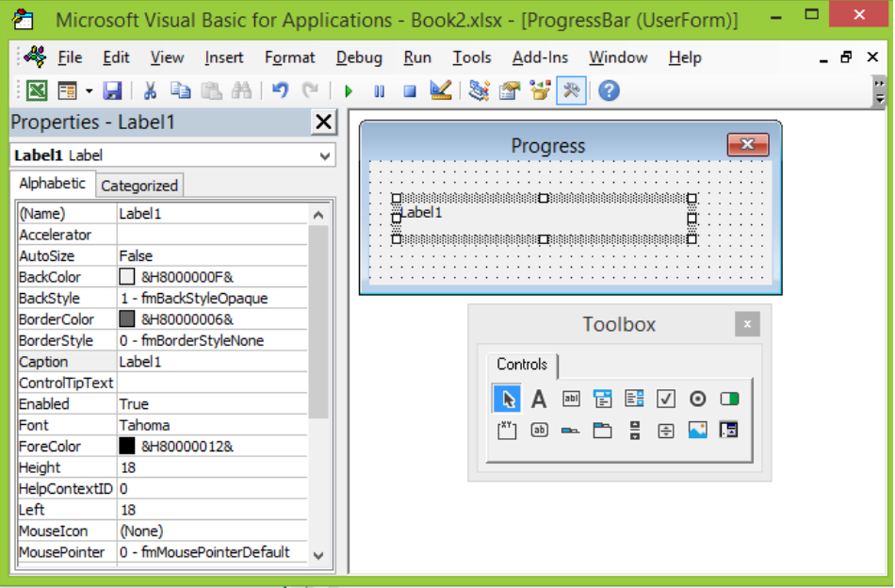Screen dimensions: 895x588
Task: Select the Image control in Toolbox
Action: click(x=697, y=430)
